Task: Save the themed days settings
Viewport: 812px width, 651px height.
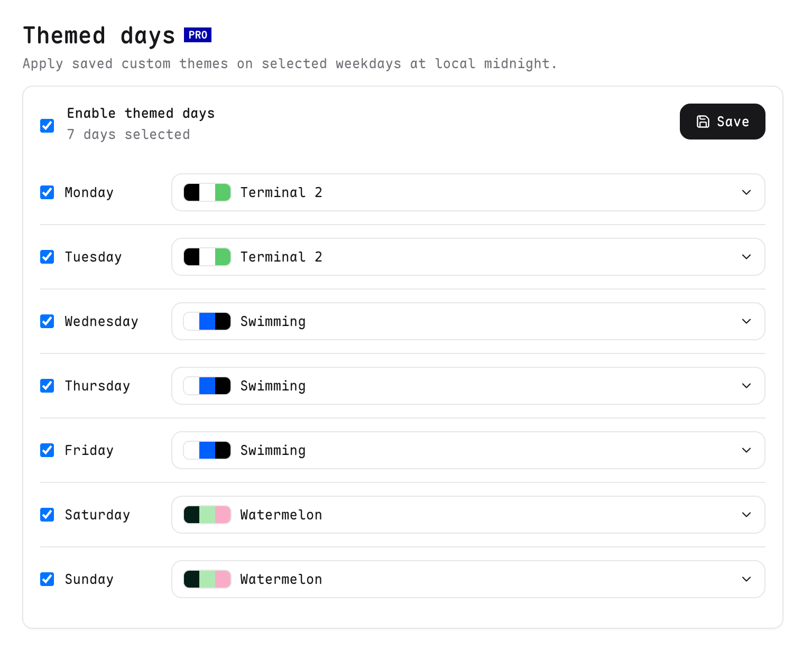Action: (x=722, y=122)
